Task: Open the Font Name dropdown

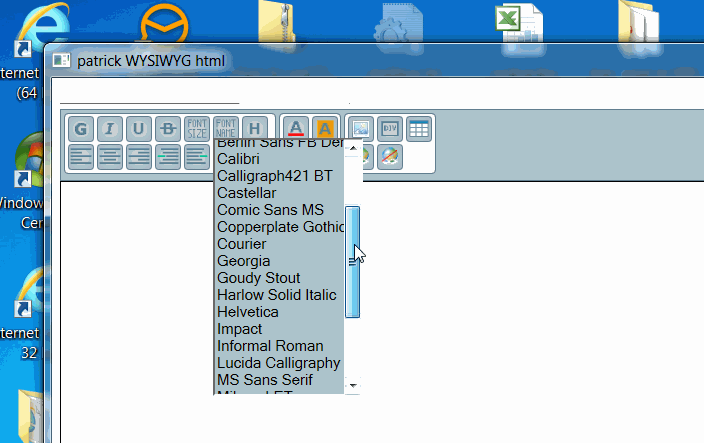Action: point(226,129)
